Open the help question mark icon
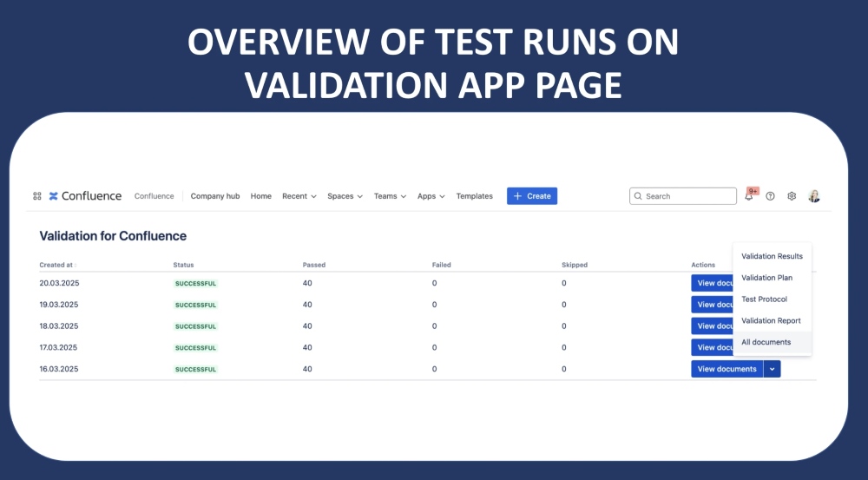Image resolution: width=868 pixels, height=480 pixels. [770, 196]
